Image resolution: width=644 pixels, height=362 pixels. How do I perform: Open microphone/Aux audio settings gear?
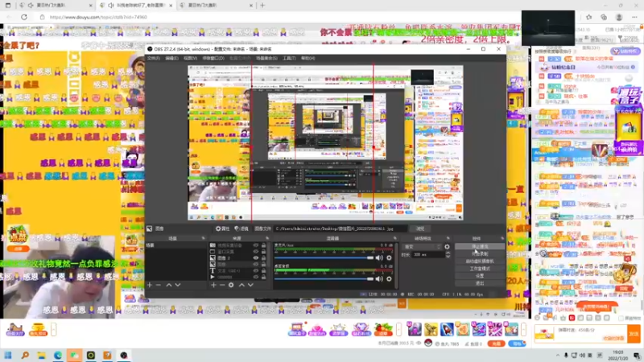[x=389, y=257]
